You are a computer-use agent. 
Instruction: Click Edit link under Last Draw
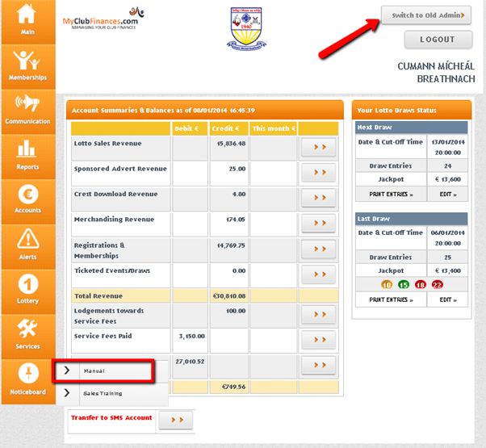click(x=448, y=299)
